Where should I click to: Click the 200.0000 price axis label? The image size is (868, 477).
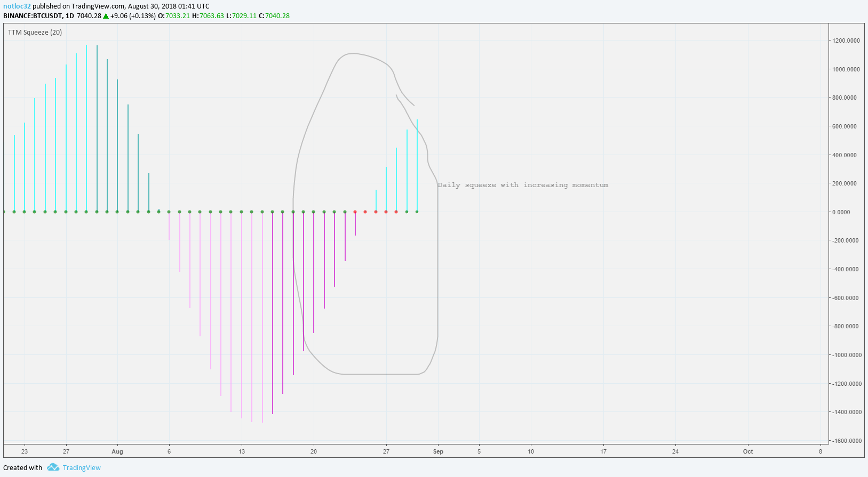tap(845, 183)
